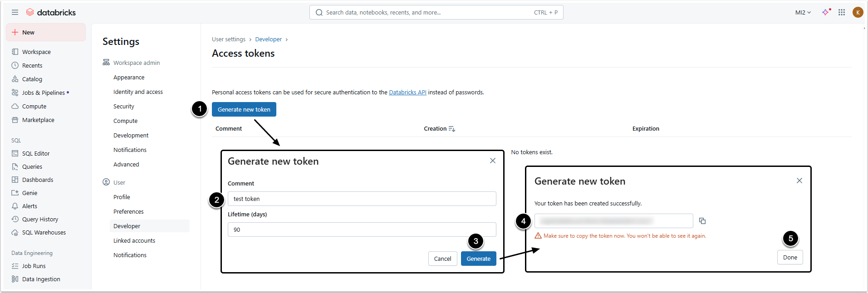Open the hamburger sidebar menu
Image resolution: width=868 pixels, height=293 pixels.
[x=15, y=12]
